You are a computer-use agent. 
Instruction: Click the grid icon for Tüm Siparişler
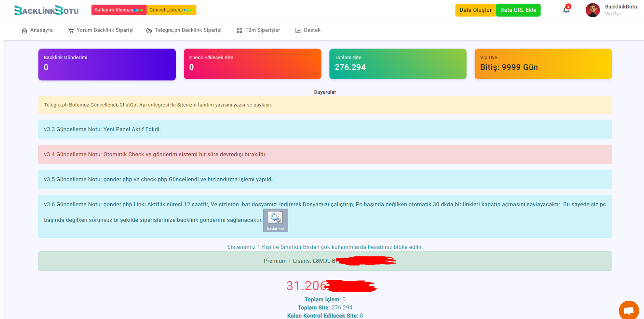pos(240,31)
